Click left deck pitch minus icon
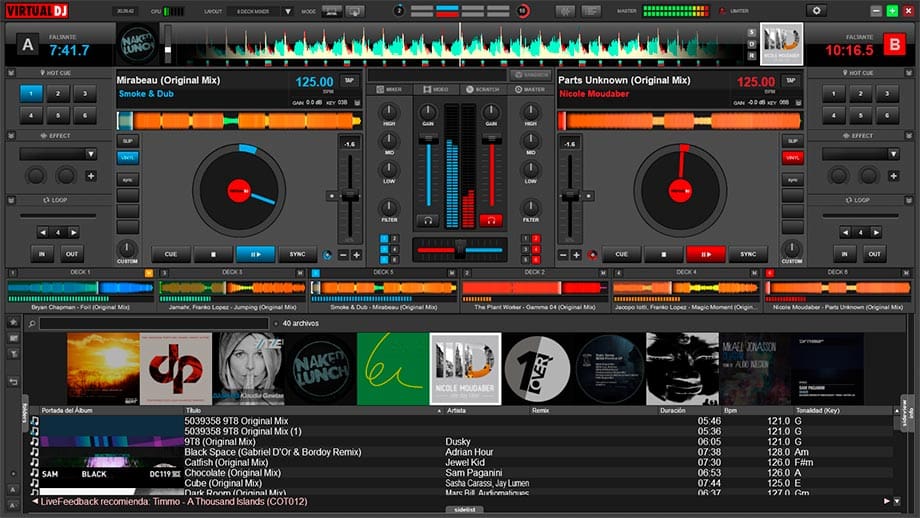 click(343, 255)
